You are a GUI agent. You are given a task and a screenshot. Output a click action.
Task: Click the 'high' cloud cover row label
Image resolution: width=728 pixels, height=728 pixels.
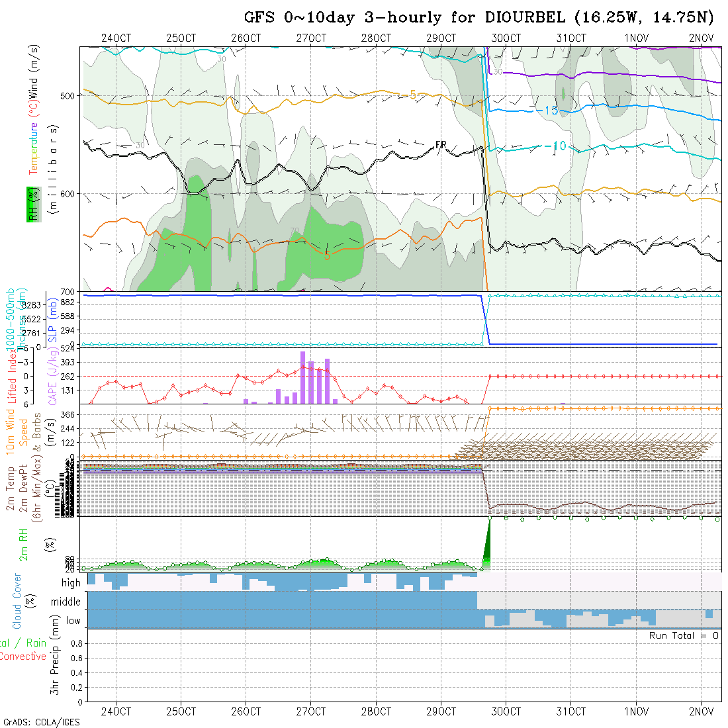(70, 583)
